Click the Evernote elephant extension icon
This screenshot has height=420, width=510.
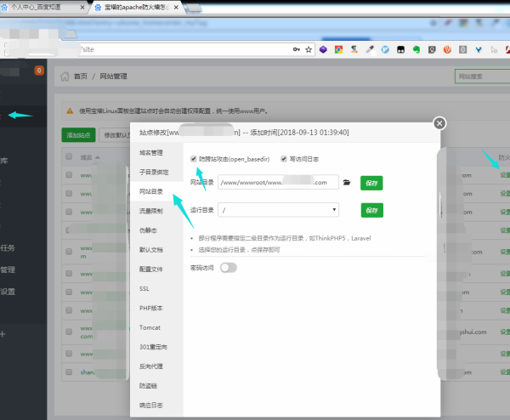416,50
